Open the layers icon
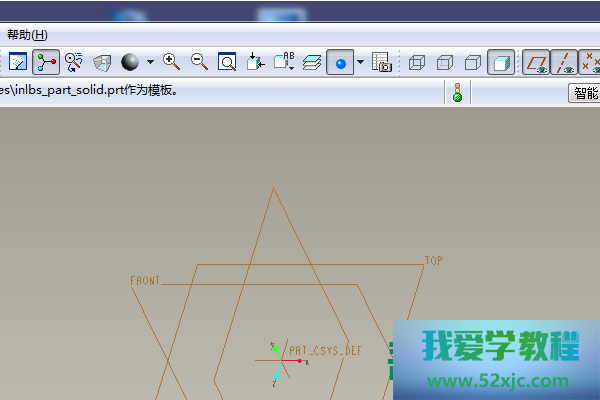600x400 pixels. [x=313, y=62]
